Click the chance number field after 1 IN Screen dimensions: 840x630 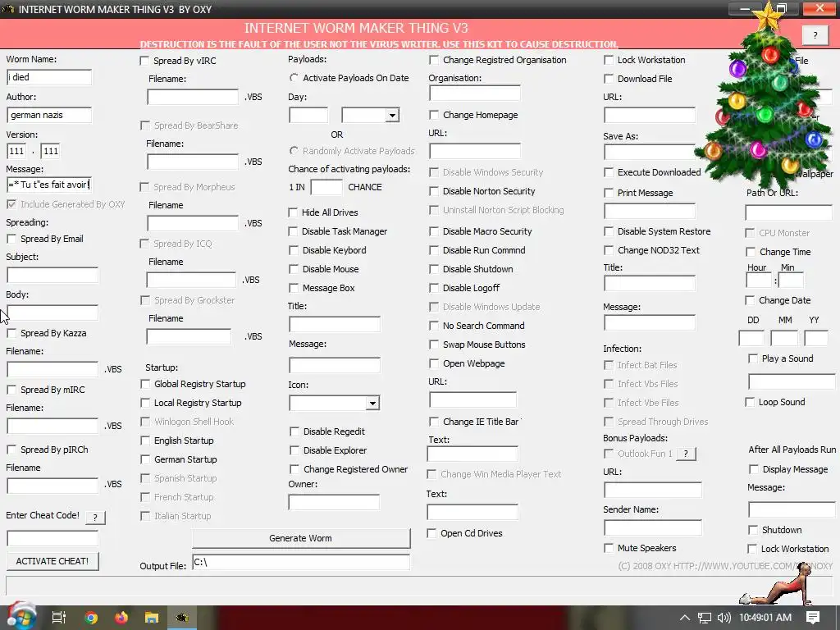coord(326,187)
